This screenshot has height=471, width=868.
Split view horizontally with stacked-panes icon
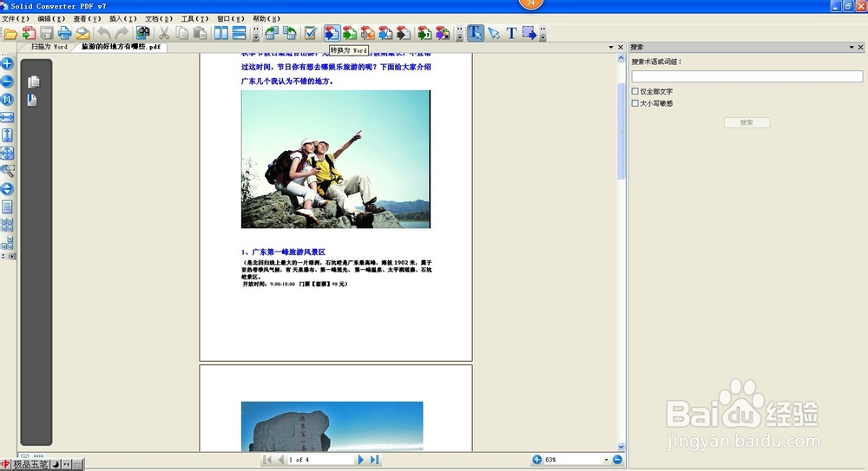point(239,34)
